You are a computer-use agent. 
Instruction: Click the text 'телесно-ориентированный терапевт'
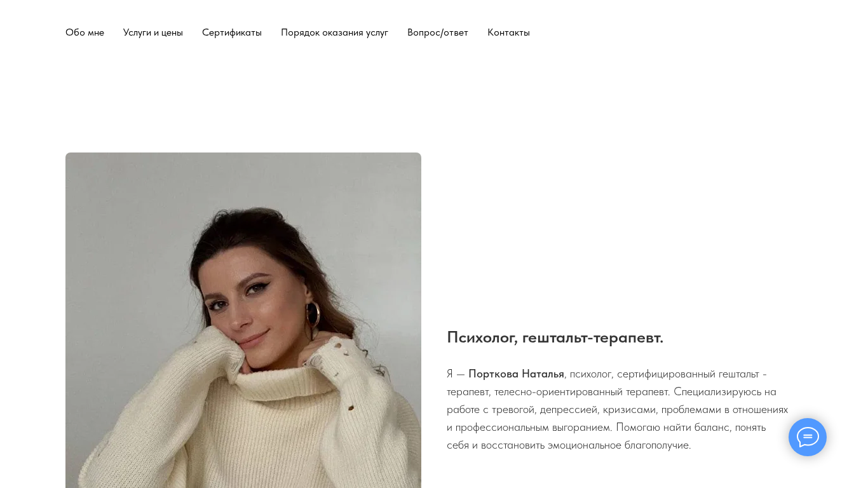pos(581,391)
